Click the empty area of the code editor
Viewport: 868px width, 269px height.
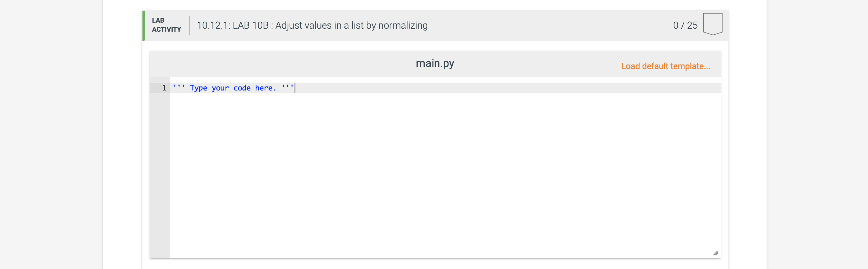coord(445,175)
